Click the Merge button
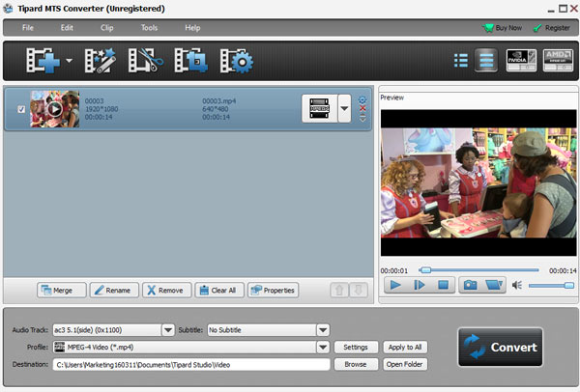The height and width of the screenshot is (392, 580). pos(62,291)
